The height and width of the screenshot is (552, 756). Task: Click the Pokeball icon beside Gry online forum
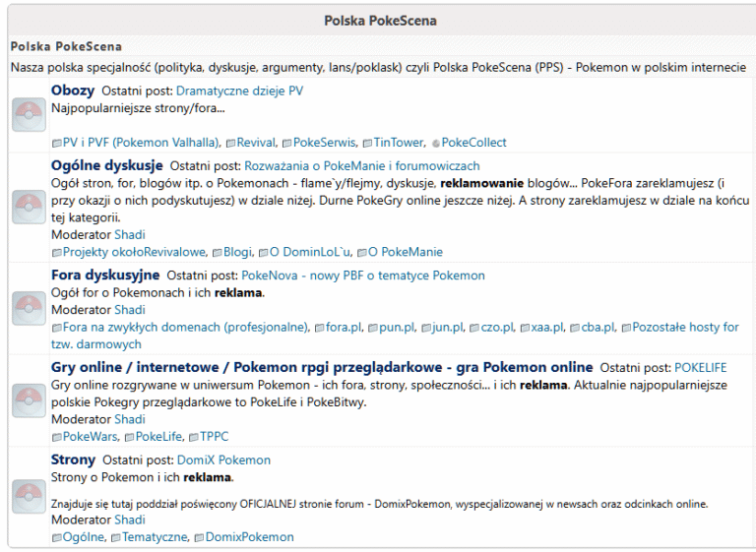[x=27, y=400]
